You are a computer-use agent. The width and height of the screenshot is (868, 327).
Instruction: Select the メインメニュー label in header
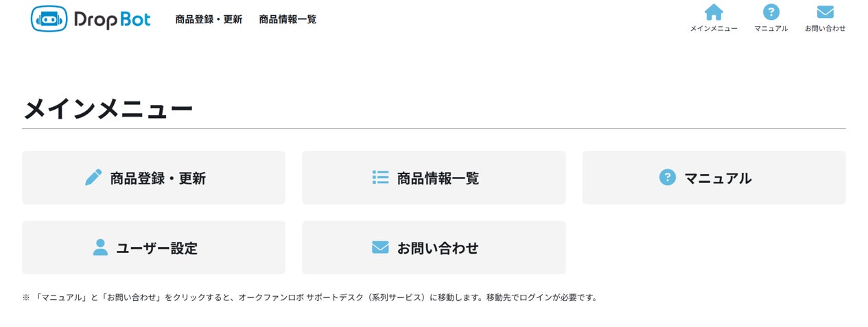(714, 29)
